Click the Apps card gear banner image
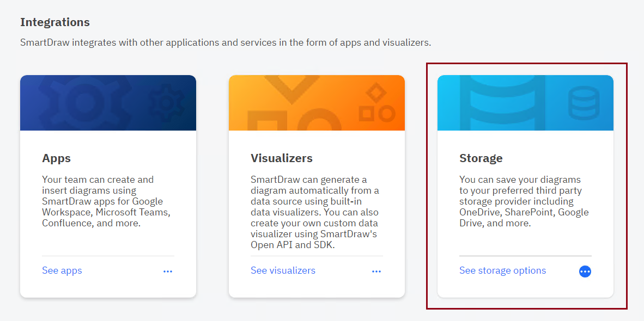644x321 pixels. [x=108, y=103]
